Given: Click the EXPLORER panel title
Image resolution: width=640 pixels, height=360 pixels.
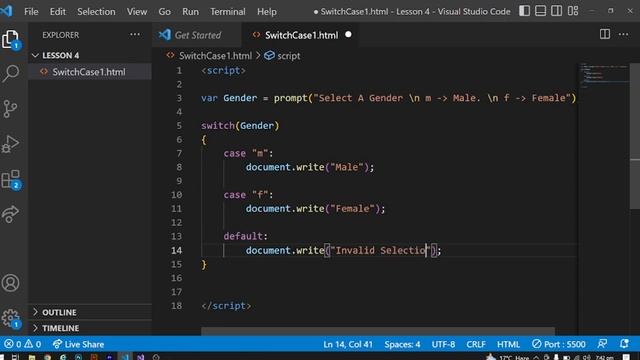Looking at the screenshot, I should (60, 35).
